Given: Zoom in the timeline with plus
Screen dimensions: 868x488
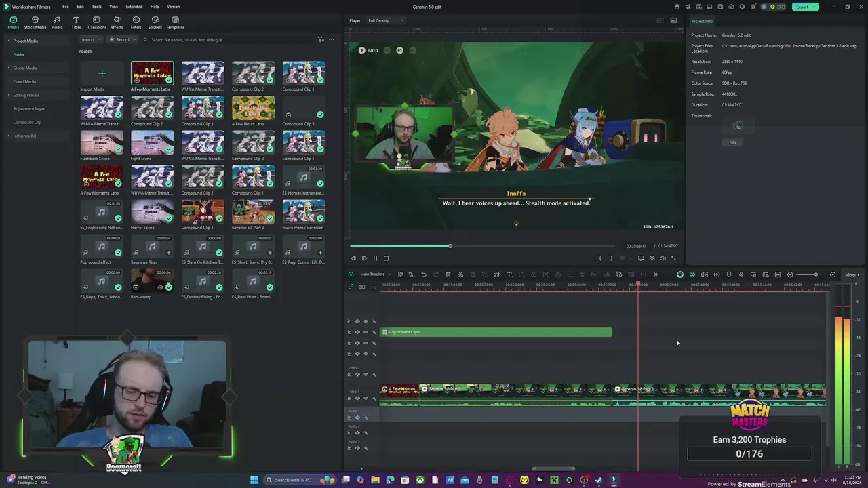Looking at the screenshot, I should point(833,274).
